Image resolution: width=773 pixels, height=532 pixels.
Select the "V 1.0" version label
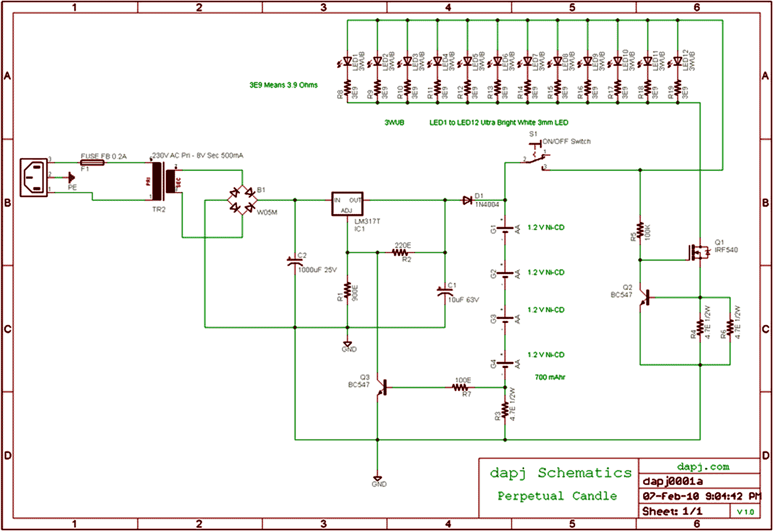(745, 512)
